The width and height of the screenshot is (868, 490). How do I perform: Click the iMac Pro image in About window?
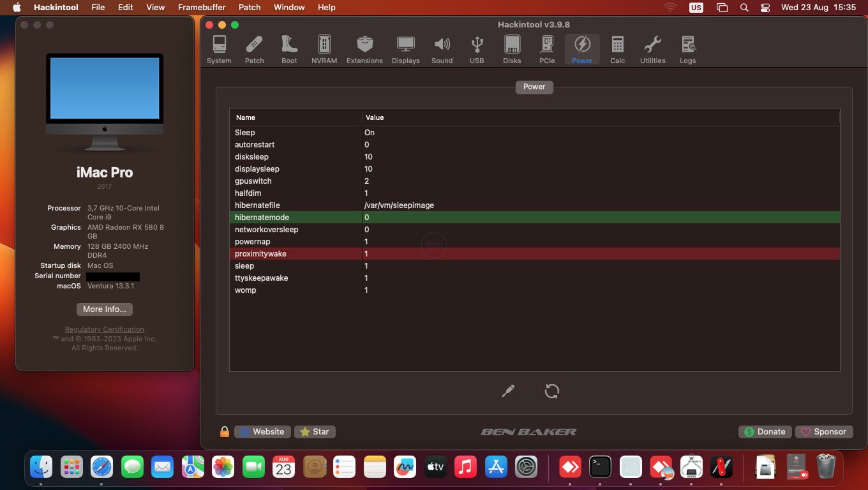(105, 102)
